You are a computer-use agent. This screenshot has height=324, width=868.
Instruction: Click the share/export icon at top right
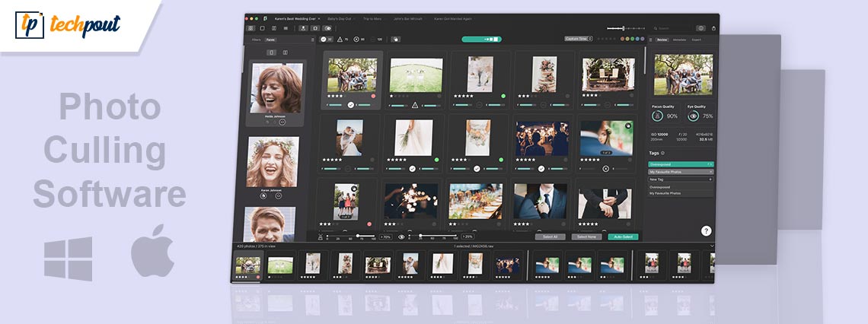tap(713, 28)
